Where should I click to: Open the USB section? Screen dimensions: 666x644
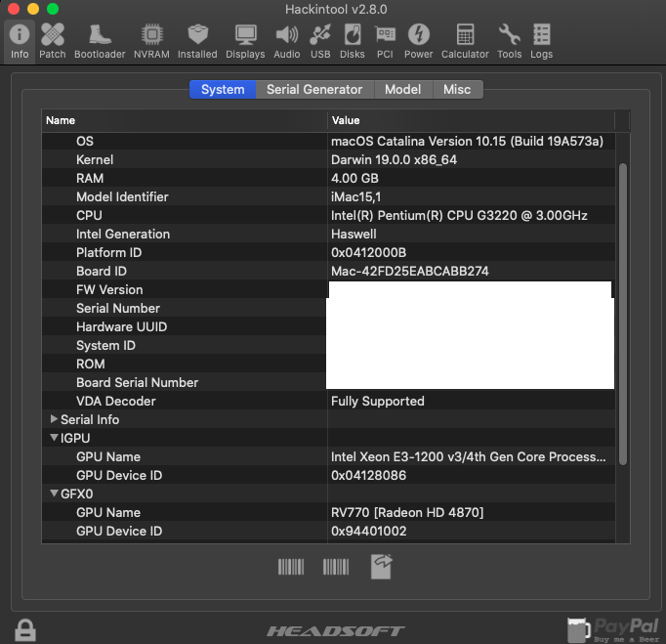[x=320, y=41]
